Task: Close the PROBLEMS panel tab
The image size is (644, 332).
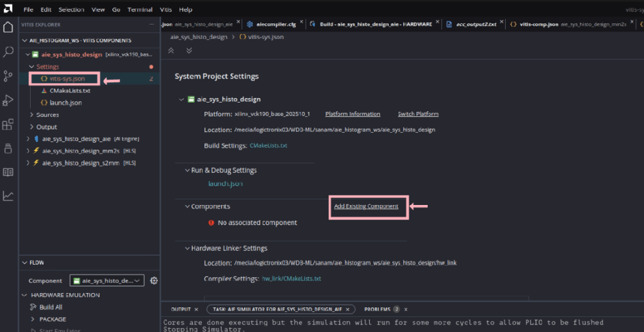Action: click(406, 309)
